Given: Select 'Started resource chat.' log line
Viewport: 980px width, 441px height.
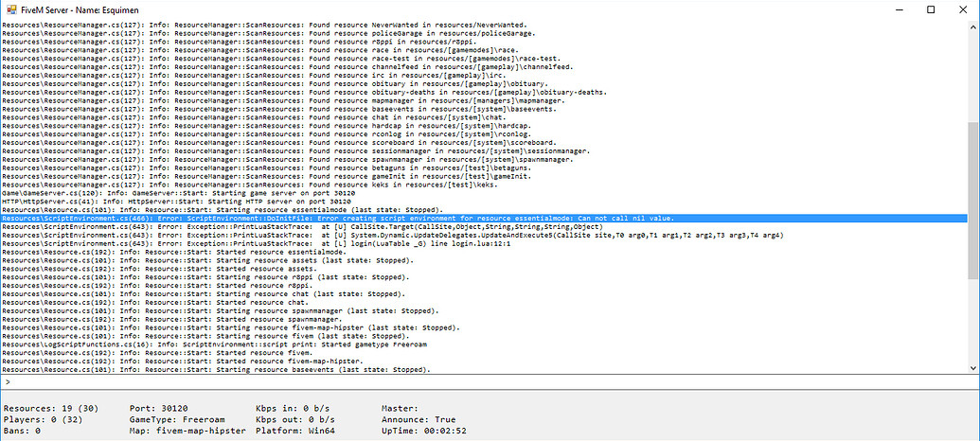Looking at the screenshot, I should [153, 302].
